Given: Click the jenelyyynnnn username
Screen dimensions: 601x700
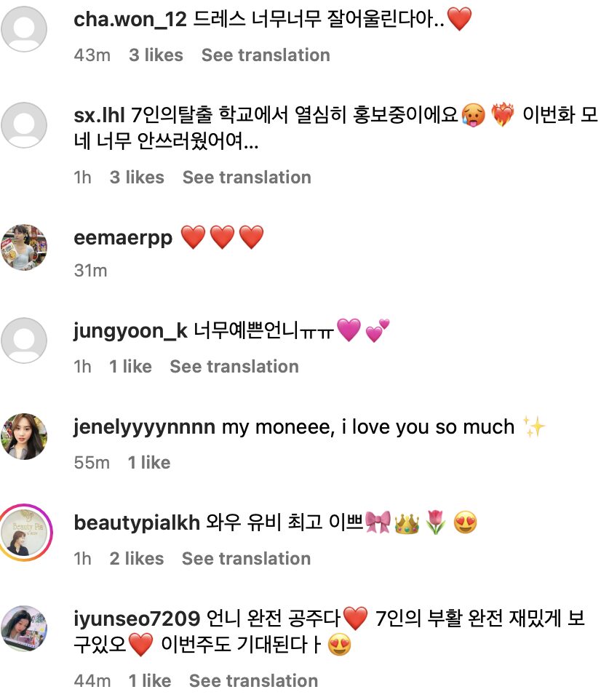Looking at the screenshot, I should (144, 427).
